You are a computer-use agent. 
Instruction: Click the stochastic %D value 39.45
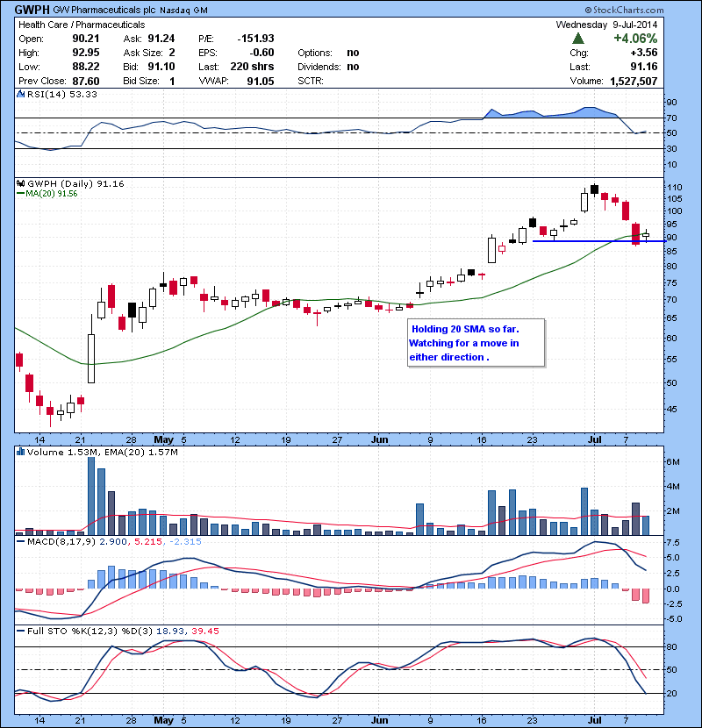204,631
